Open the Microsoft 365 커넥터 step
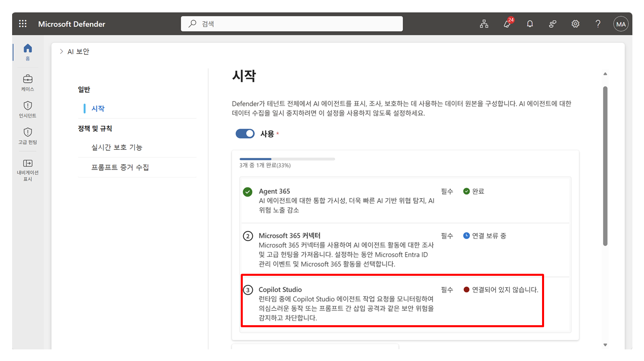Image resolution: width=644 pixels, height=361 pixels. tap(405, 250)
